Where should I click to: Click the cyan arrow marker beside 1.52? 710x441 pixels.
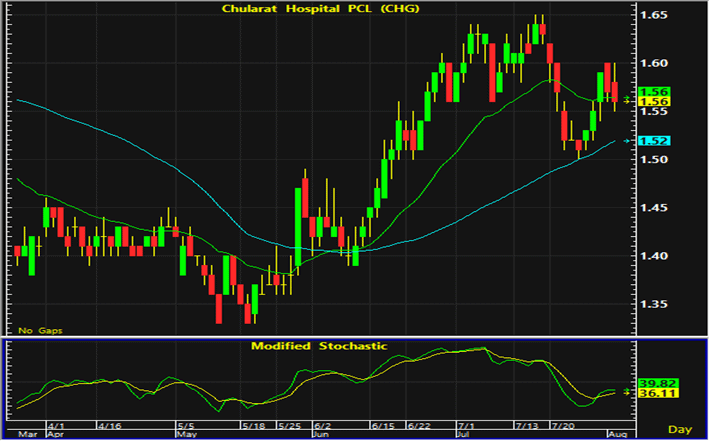(x=627, y=141)
